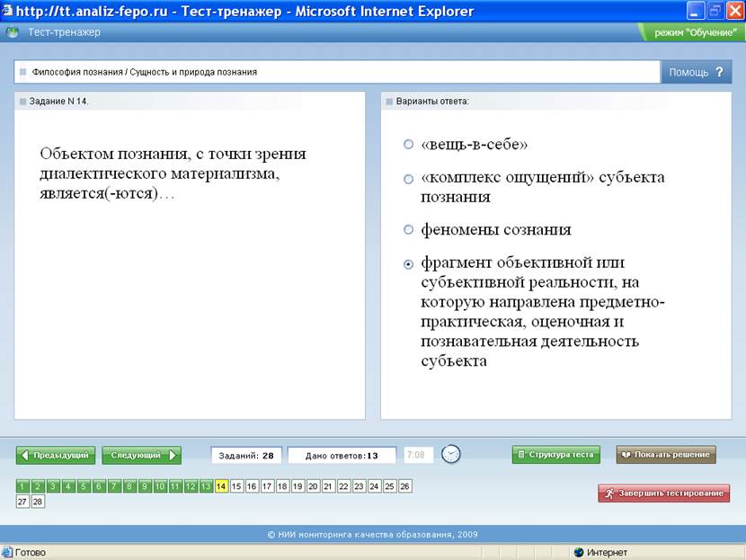Click the question mark help icon
This screenshot has width=746, height=560.
pyautogui.click(x=719, y=72)
